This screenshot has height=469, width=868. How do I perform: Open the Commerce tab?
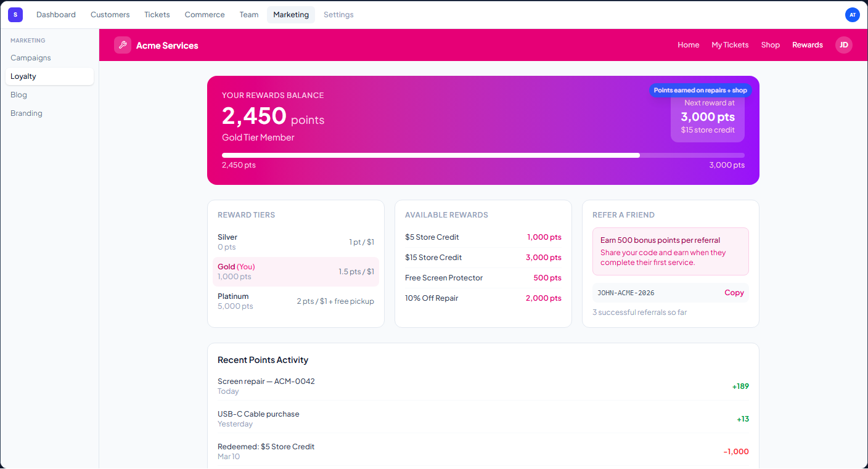(205, 15)
